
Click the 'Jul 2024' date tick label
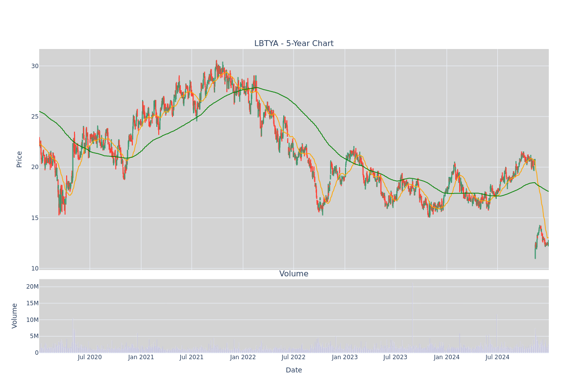click(x=497, y=357)
